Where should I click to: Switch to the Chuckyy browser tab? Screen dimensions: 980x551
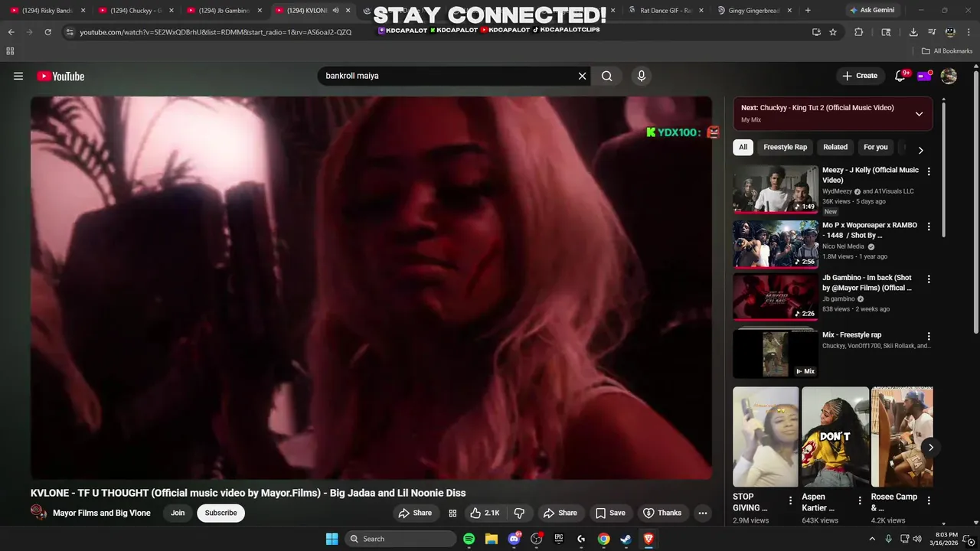click(x=135, y=11)
